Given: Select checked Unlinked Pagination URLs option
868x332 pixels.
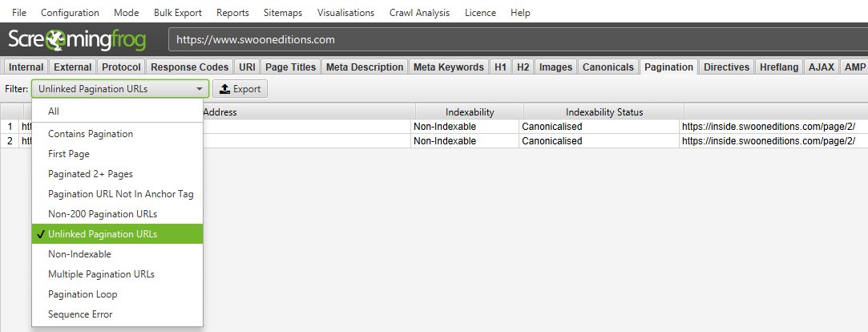Looking at the screenshot, I should (x=117, y=234).
